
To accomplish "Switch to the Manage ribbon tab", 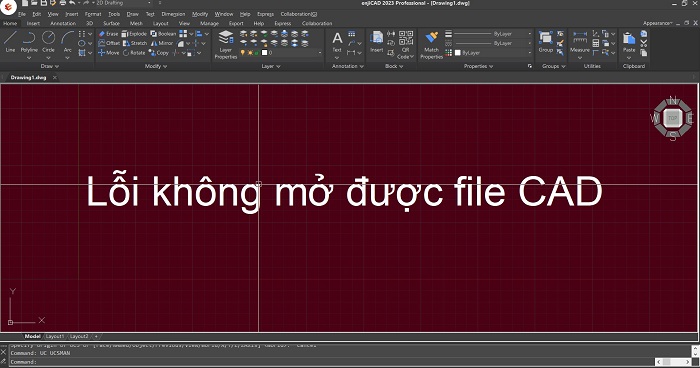I will coord(209,23).
